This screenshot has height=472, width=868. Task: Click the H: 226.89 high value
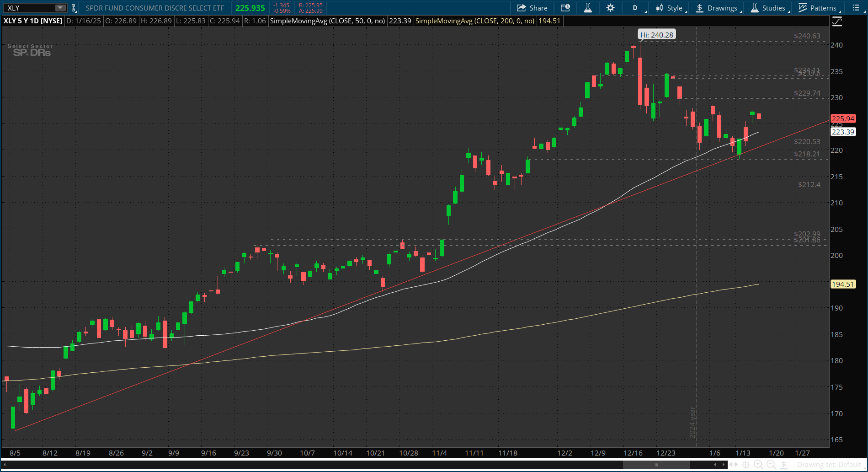click(x=156, y=21)
